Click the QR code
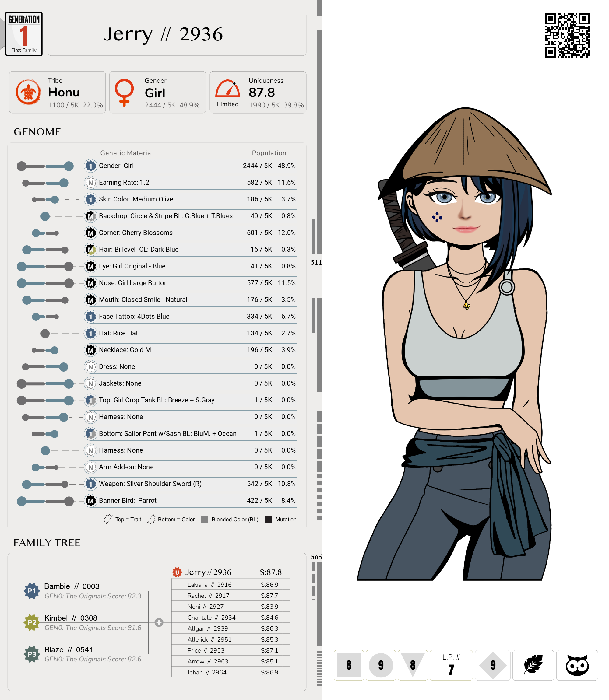The height and width of the screenshot is (700, 609). pyautogui.click(x=567, y=35)
